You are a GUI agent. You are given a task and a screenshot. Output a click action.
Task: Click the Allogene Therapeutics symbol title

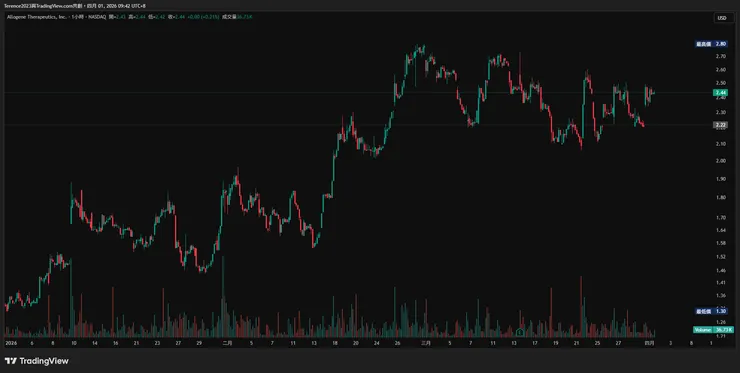[x=36, y=17]
